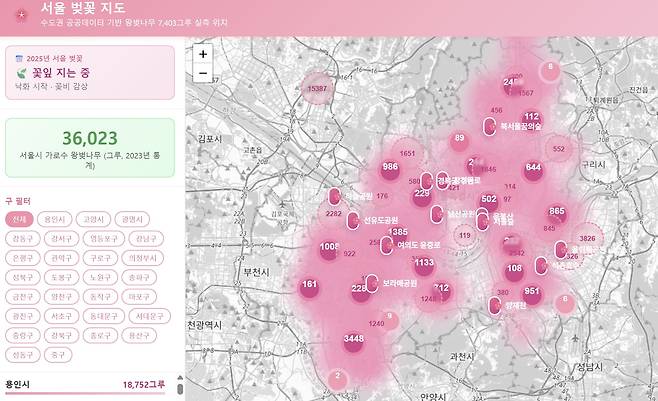Filter by 동대문구 district chip

104,316
